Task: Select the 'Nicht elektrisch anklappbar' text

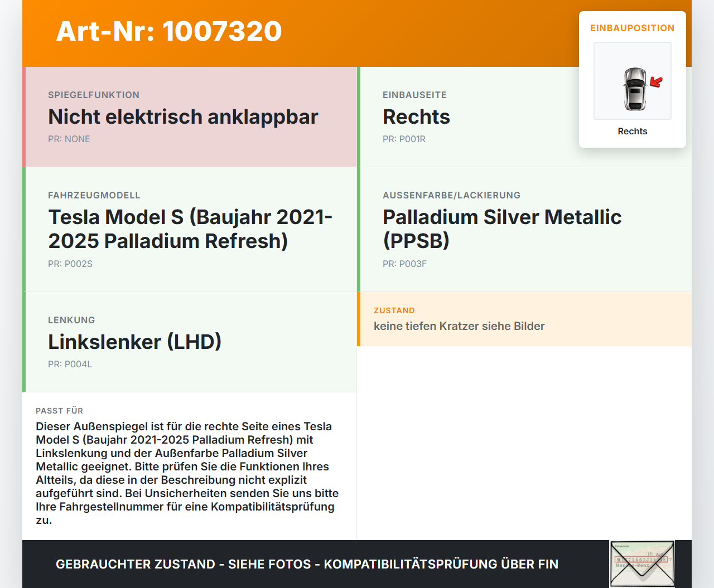Action: coord(183,116)
